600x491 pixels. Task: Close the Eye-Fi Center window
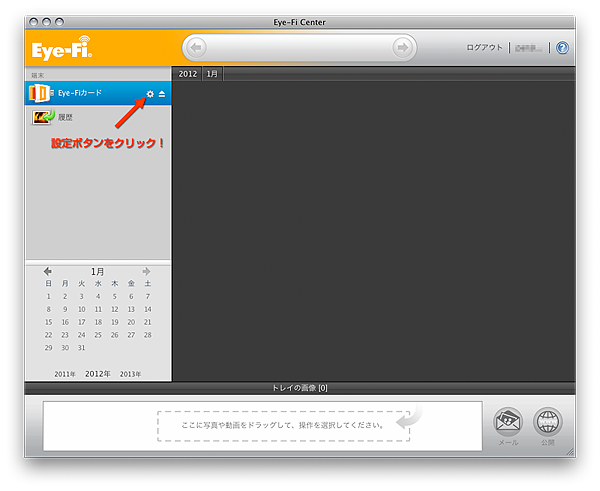pyautogui.click(x=34, y=22)
